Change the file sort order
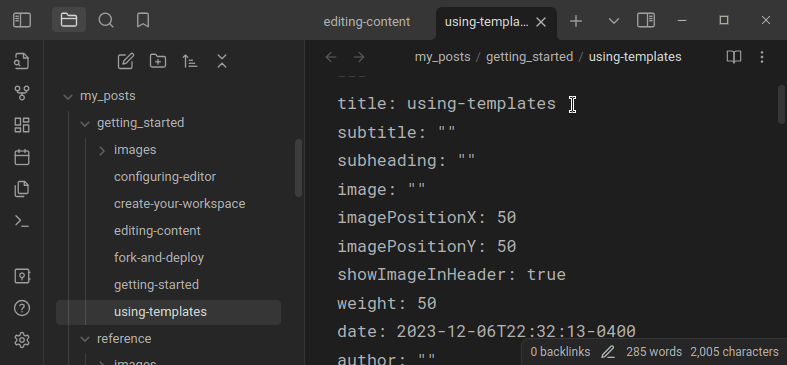 pyautogui.click(x=190, y=61)
